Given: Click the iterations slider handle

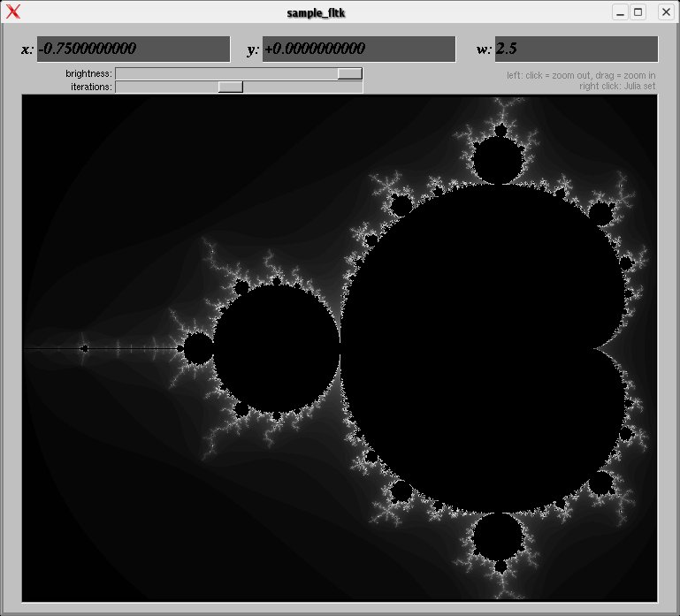Looking at the screenshot, I should [x=231, y=87].
